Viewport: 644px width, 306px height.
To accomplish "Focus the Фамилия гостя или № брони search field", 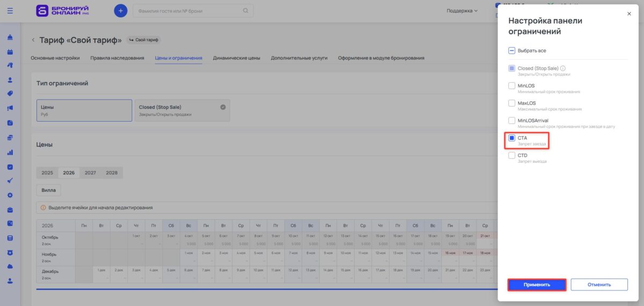I will pyautogui.click(x=193, y=11).
